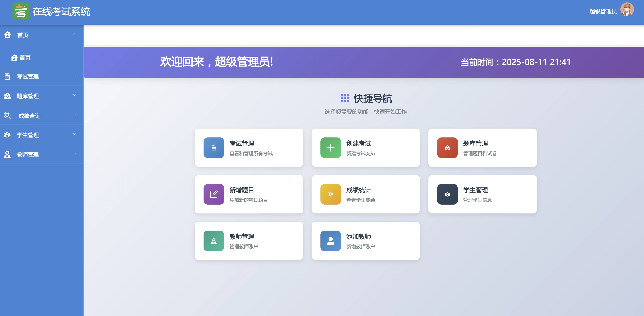
Task: Click the dark 学生管理 group icon
Action: click(x=447, y=194)
